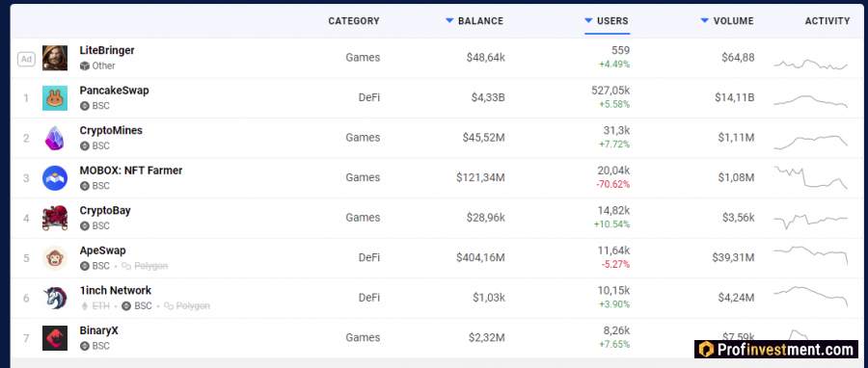
Task: Open the CryptoBay octopus logo
Action: [55, 219]
